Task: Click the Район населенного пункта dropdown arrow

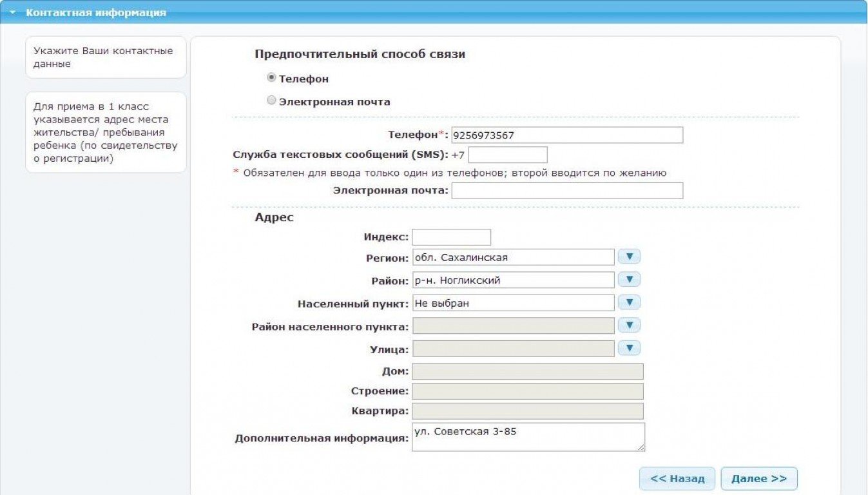Action: [x=629, y=325]
